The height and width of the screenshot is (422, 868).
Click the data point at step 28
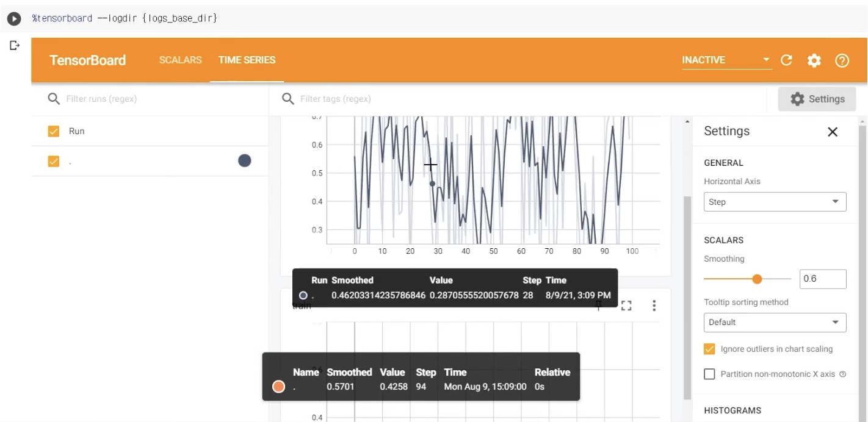[432, 184]
